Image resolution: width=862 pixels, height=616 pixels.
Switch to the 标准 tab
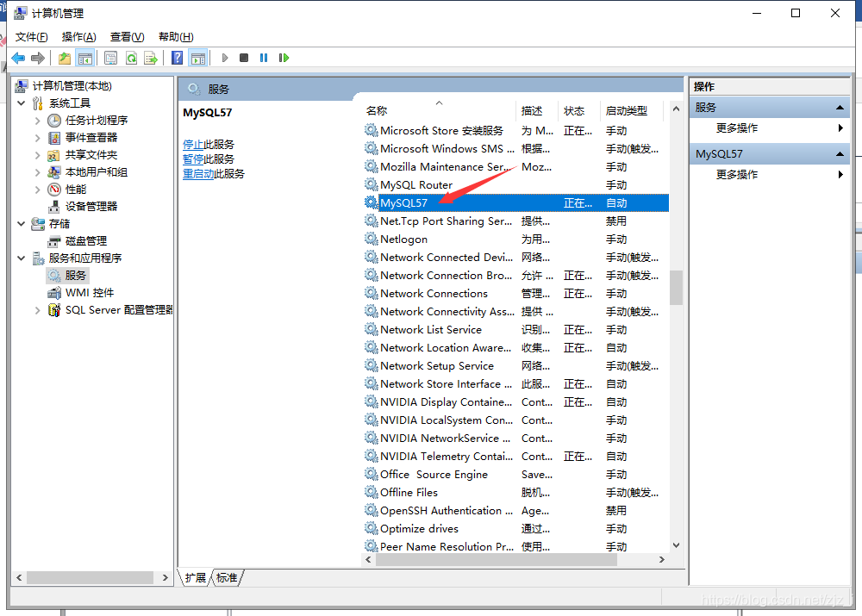point(227,577)
